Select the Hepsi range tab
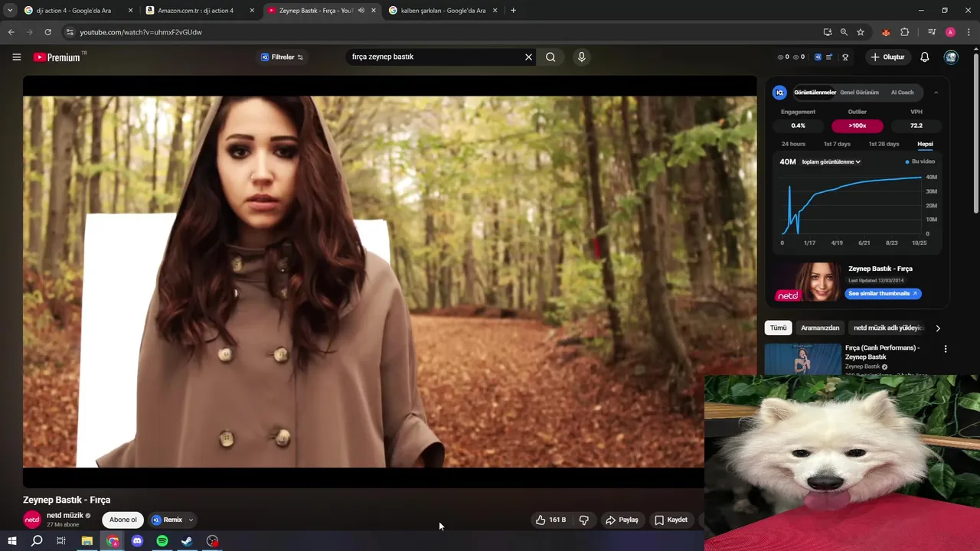The image size is (980, 551). point(925,144)
